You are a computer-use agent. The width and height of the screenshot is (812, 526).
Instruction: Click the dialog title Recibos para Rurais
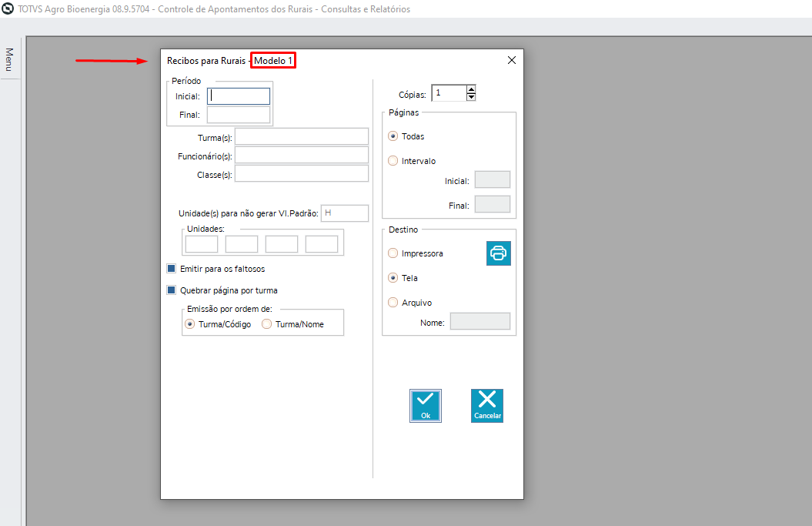pos(206,61)
